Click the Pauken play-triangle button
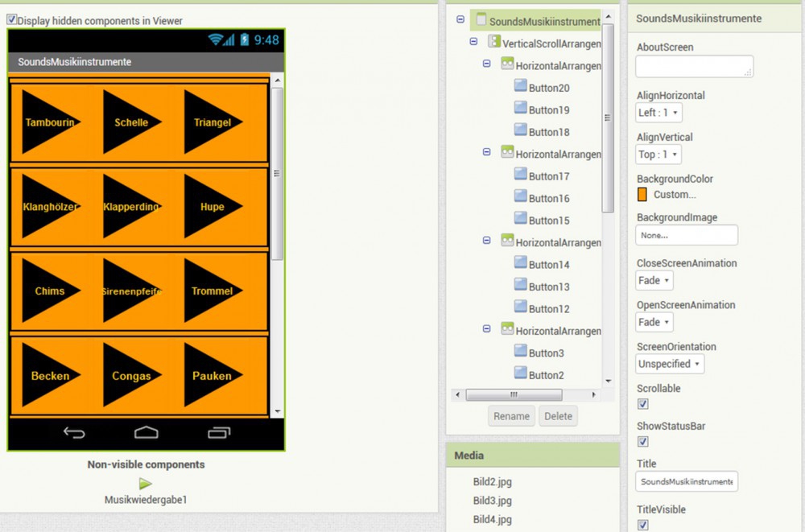This screenshot has width=805, height=532. point(212,376)
